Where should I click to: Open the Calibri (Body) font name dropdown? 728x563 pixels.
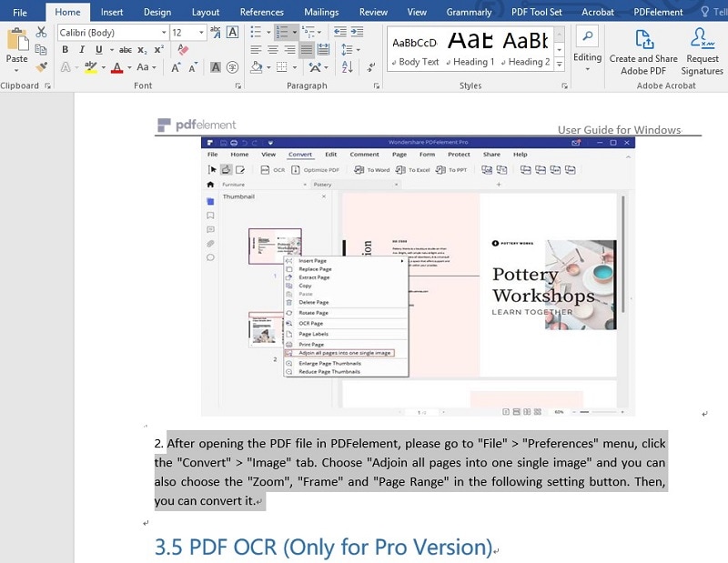click(164, 33)
